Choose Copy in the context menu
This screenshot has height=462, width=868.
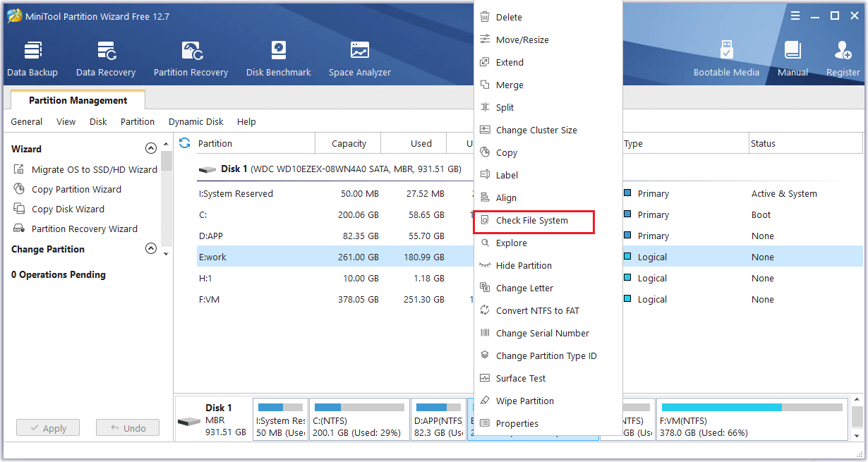(x=548, y=152)
